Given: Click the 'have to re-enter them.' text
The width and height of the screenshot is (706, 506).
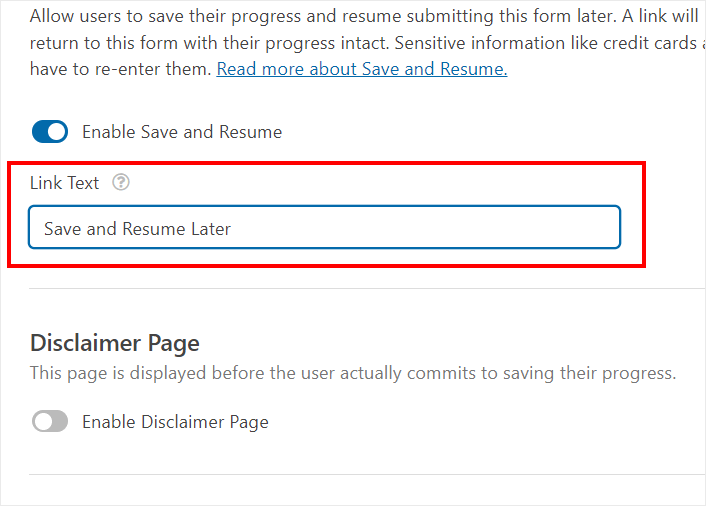Looking at the screenshot, I should click(120, 69).
